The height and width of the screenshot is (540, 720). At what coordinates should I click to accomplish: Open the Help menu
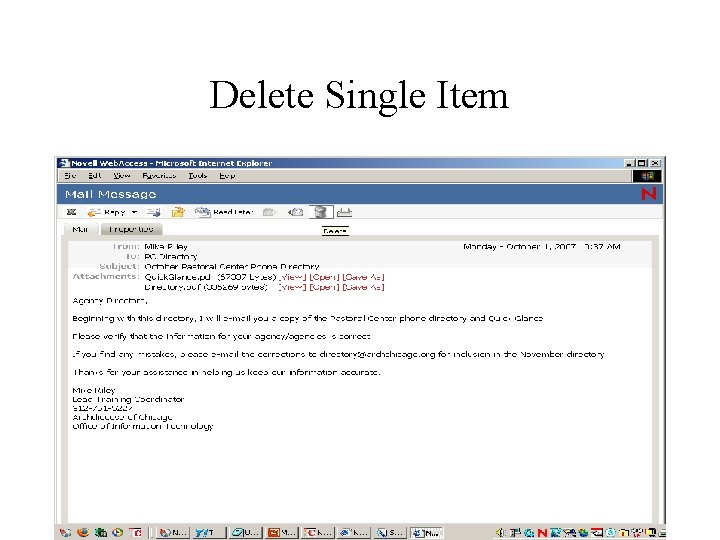pos(227,176)
